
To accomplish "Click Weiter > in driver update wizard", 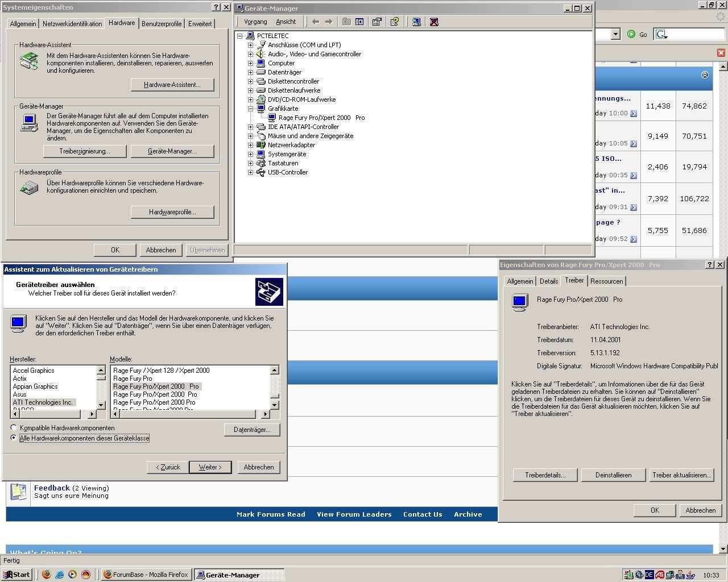I will point(210,467).
